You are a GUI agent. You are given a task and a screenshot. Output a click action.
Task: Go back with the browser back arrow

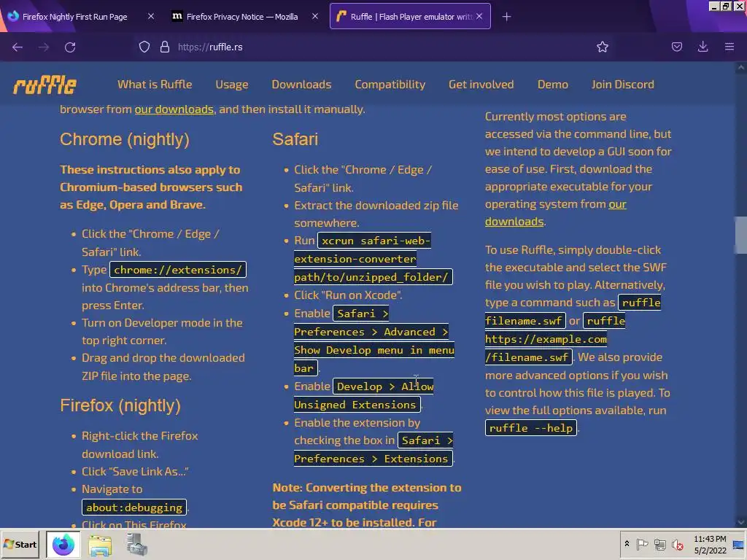coord(18,47)
